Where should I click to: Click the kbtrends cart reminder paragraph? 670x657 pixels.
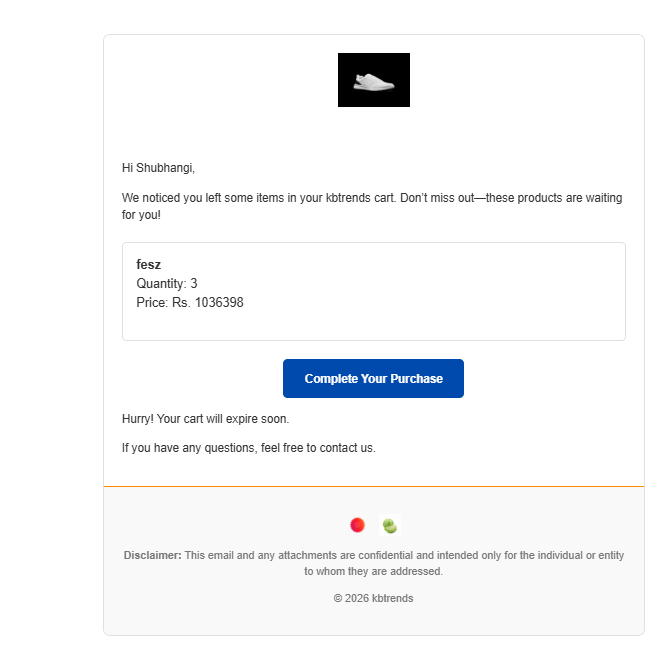click(372, 206)
